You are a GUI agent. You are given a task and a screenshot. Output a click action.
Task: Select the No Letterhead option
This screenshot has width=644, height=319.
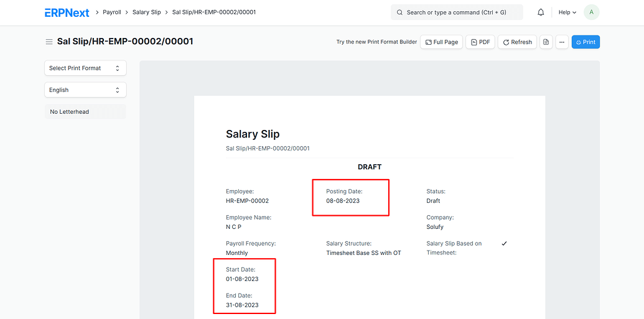click(85, 112)
